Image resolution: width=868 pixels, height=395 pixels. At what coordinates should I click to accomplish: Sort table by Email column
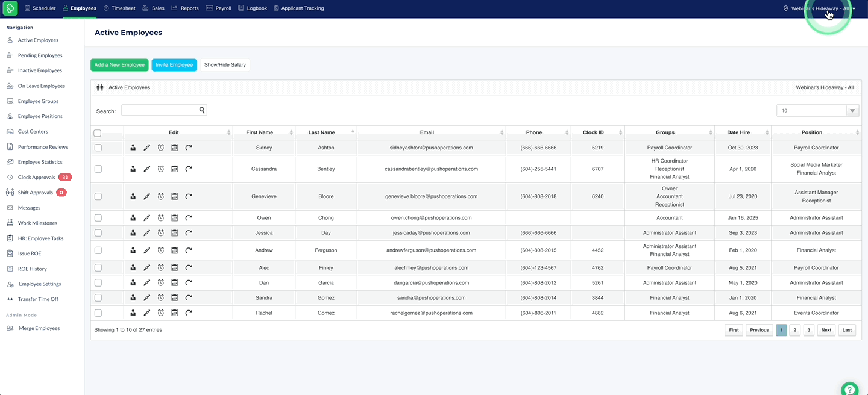tap(432, 132)
